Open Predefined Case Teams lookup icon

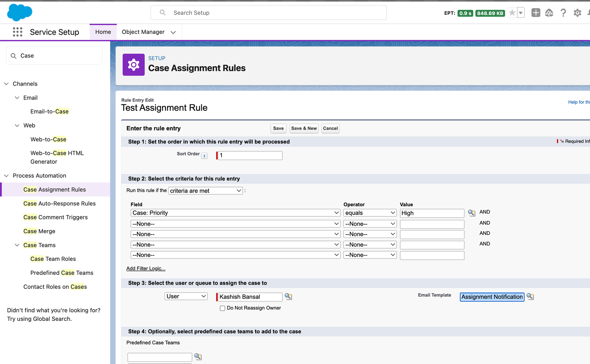(x=198, y=357)
